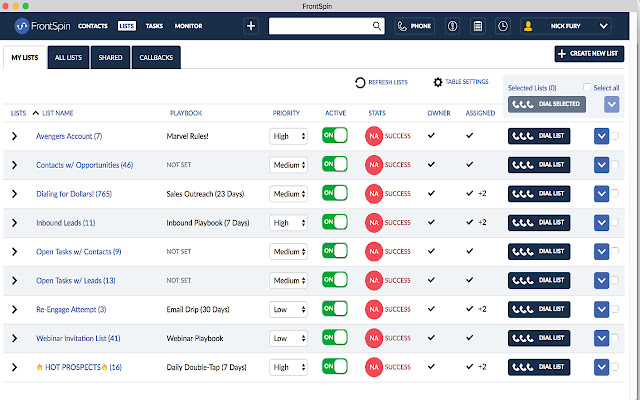Click the Marvel Rules! playbook text
The image size is (640, 400).
pos(187,136)
